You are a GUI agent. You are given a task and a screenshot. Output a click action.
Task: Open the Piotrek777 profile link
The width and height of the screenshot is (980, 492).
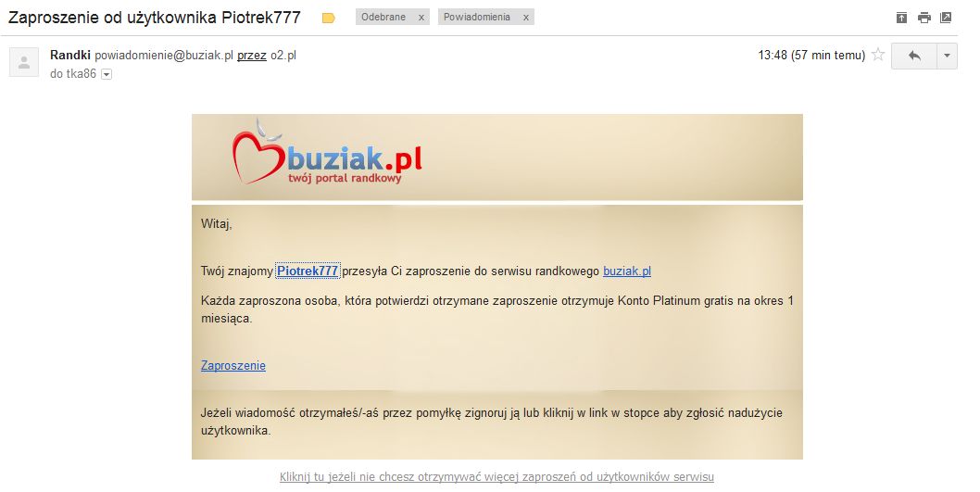click(x=308, y=271)
